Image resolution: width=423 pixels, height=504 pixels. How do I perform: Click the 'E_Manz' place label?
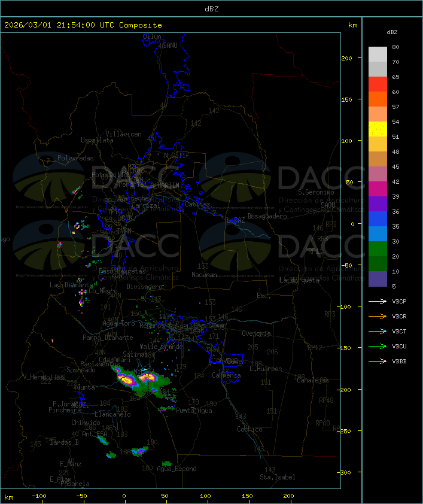tap(71, 464)
